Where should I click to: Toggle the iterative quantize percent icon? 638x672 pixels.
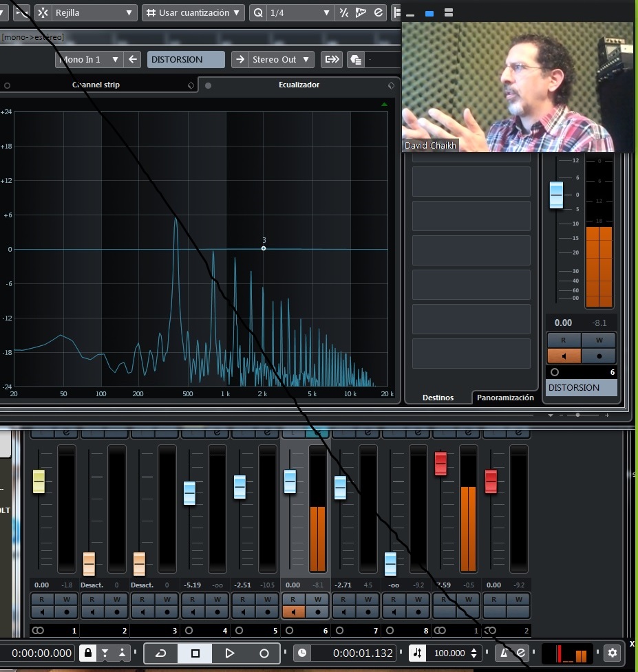click(344, 13)
